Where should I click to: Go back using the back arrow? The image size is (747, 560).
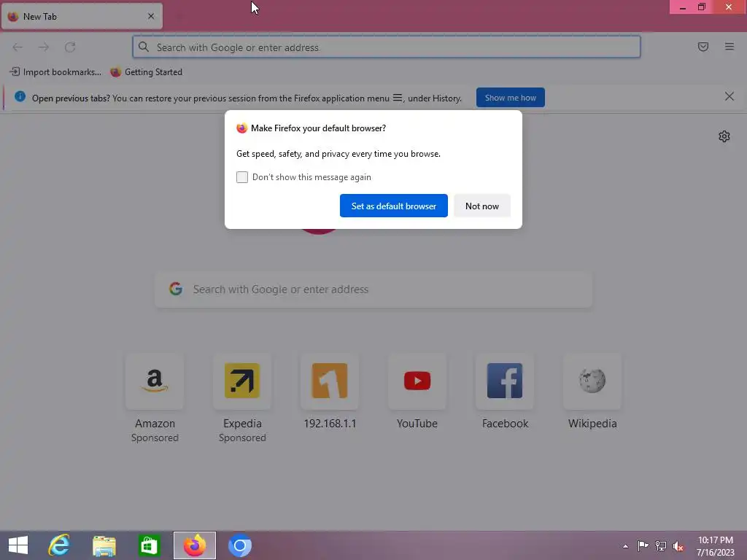click(x=18, y=47)
